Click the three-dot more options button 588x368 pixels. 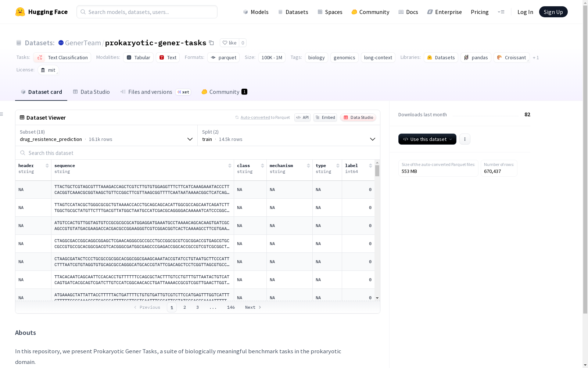click(x=465, y=139)
